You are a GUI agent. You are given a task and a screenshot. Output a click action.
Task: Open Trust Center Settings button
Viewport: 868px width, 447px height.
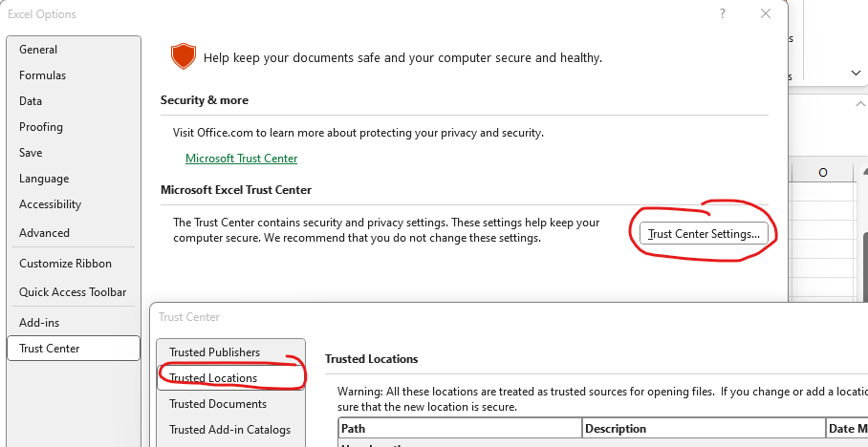704,233
